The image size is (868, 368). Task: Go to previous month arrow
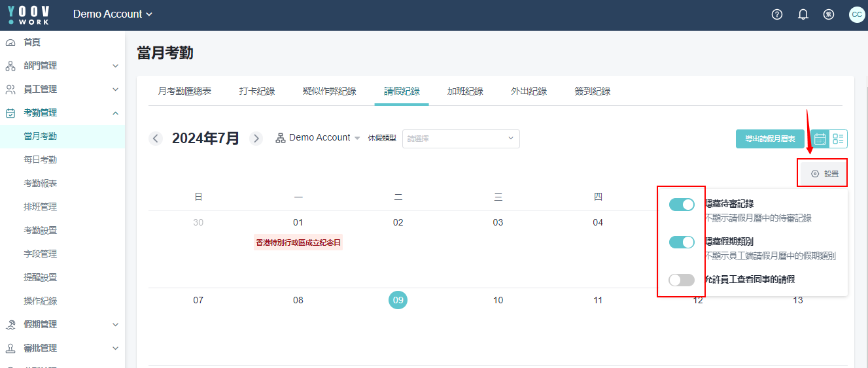click(x=156, y=139)
